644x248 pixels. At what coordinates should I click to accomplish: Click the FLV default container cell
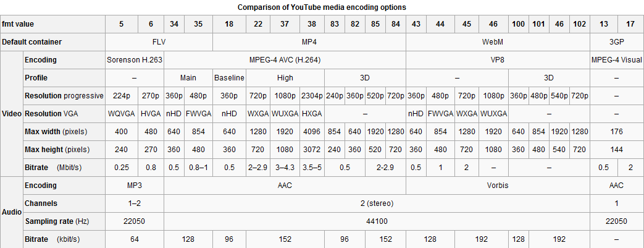point(159,42)
